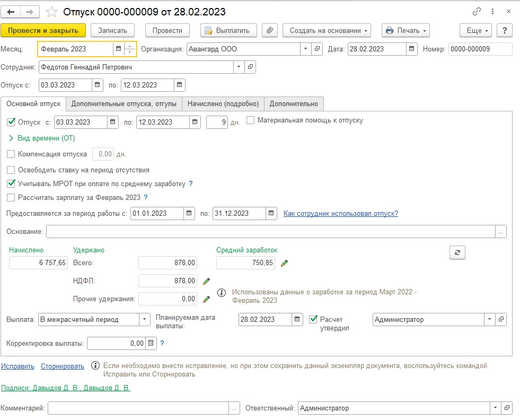Open the calendar picker for the Дата field
The image size is (520, 420).
tap(411, 49)
